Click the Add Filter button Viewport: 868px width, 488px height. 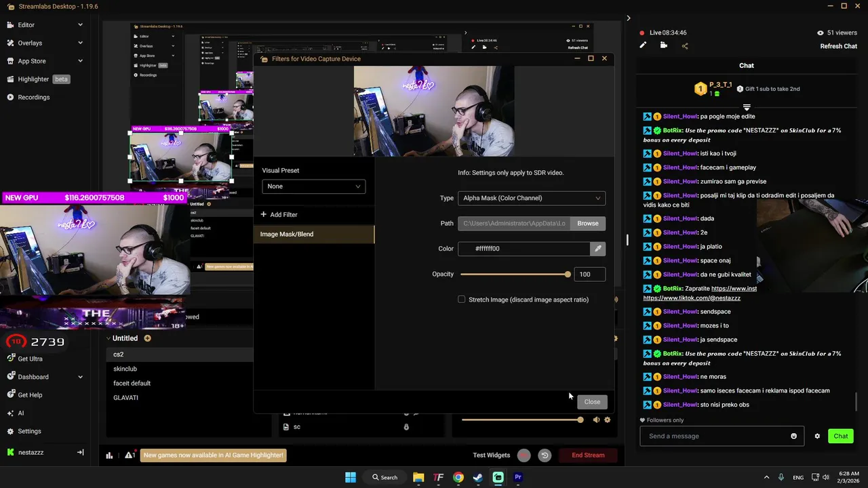click(x=279, y=215)
